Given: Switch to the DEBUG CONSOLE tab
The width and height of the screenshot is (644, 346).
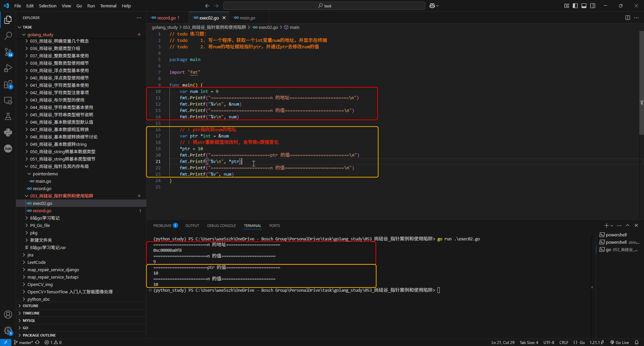Looking at the screenshot, I should pyautogui.click(x=221, y=226).
